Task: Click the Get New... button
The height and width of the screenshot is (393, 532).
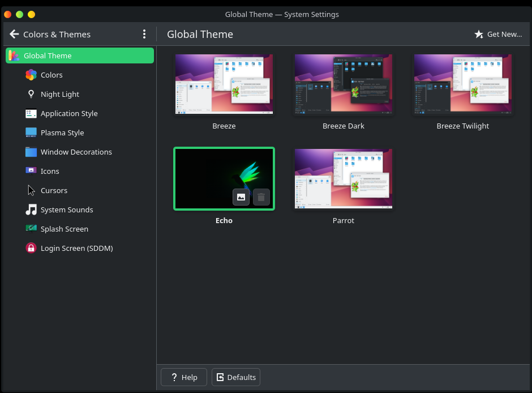Action: coord(498,34)
